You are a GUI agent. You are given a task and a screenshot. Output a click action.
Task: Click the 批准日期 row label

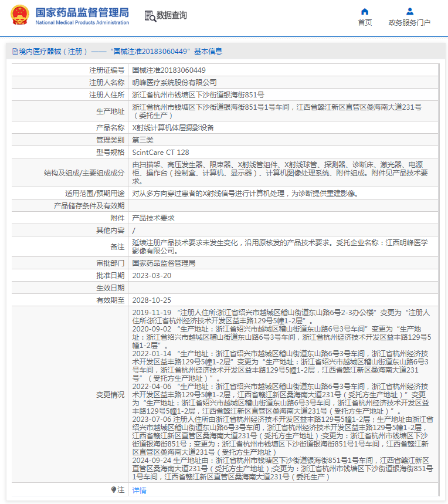[110, 276]
